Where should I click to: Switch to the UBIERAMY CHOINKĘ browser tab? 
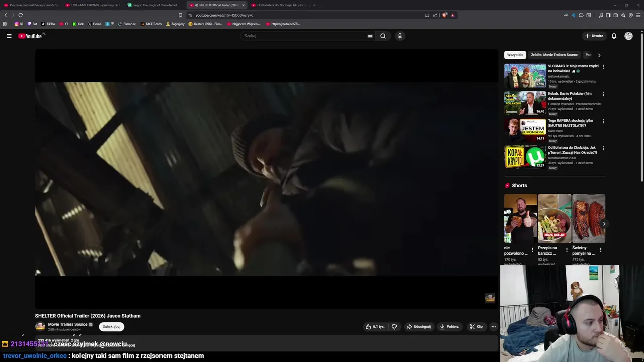(93, 5)
